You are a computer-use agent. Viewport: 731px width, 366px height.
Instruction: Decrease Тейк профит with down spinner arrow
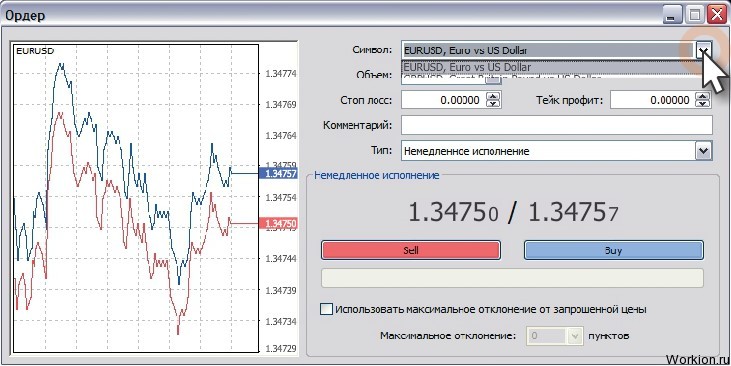coord(702,104)
